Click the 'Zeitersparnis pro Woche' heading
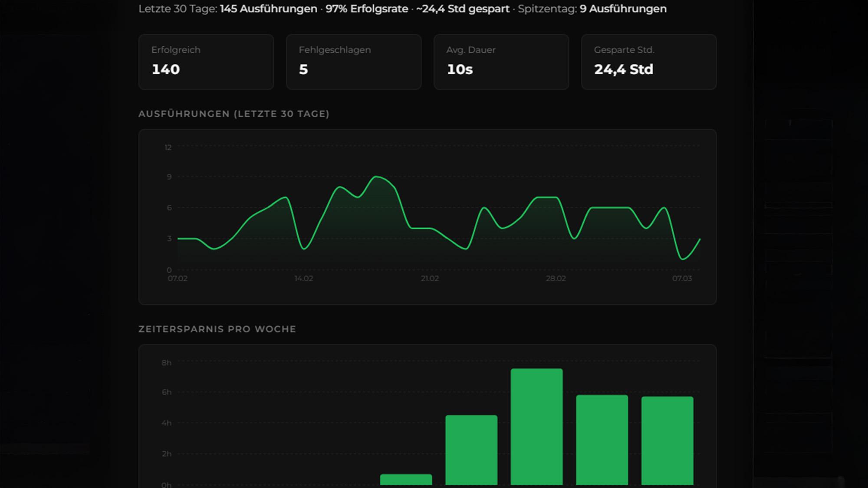Viewport: 868px width, 488px height. (217, 329)
